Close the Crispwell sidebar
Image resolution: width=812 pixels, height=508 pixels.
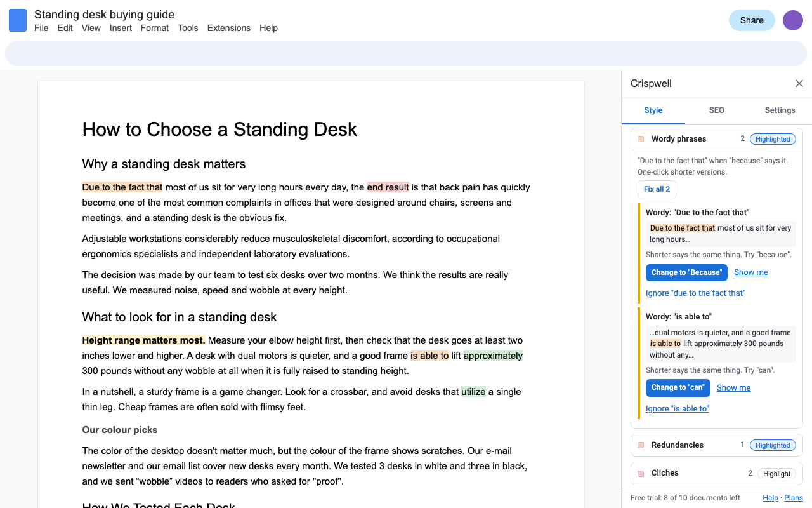coord(799,84)
